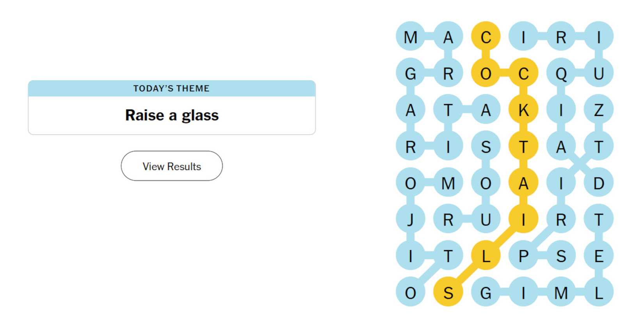Viewport: 644px width, 322px height.
Task: Click the Raise a glass theme text
Action: 172,115
